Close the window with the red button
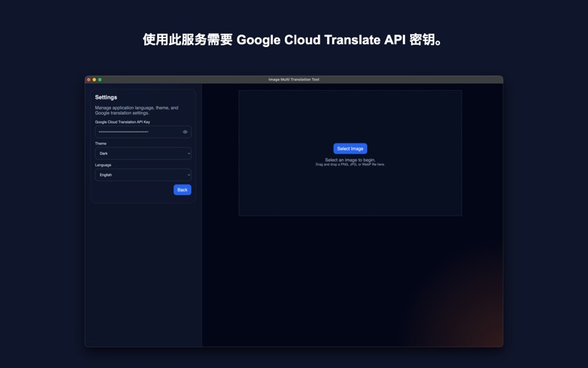The width and height of the screenshot is (588, 368). pyautogui.click(x=89, y=79)
